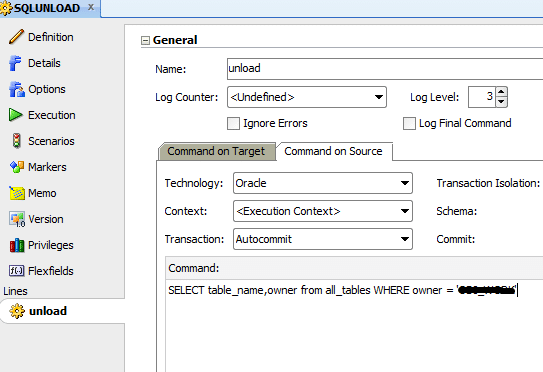
Task: Click the Scenarios traffic light icon
Action: tap(16, 141)
